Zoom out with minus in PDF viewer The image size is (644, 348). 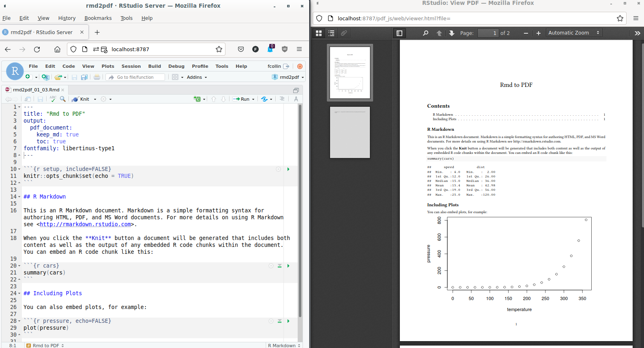[x=526, y=33]
